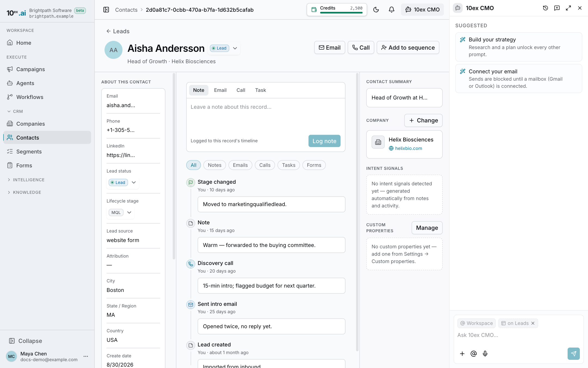Image resolution: width=588 pixels, height=368 pixels.
Task: Filter timeline by Forms
Action: click(x=314, y=165)
